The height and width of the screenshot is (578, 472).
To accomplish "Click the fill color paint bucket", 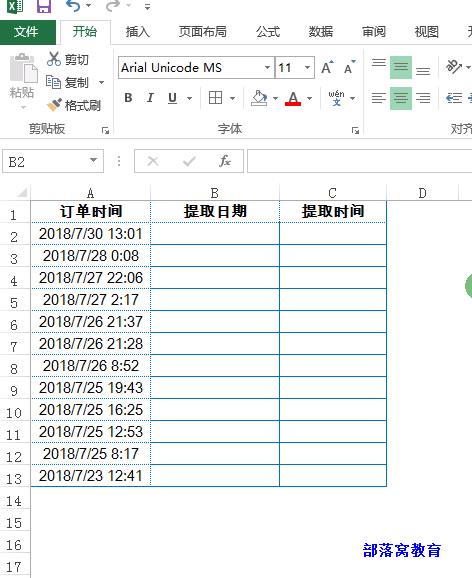I will coord(259,98).
